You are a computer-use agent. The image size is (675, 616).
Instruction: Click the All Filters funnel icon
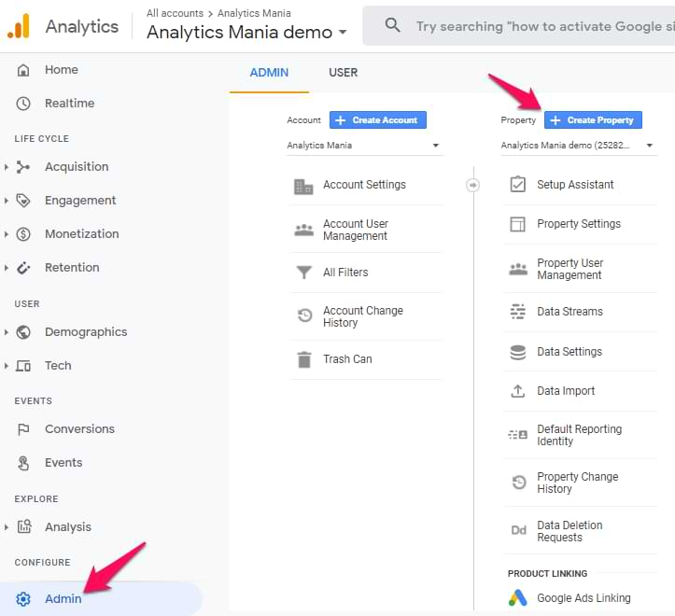304,273
